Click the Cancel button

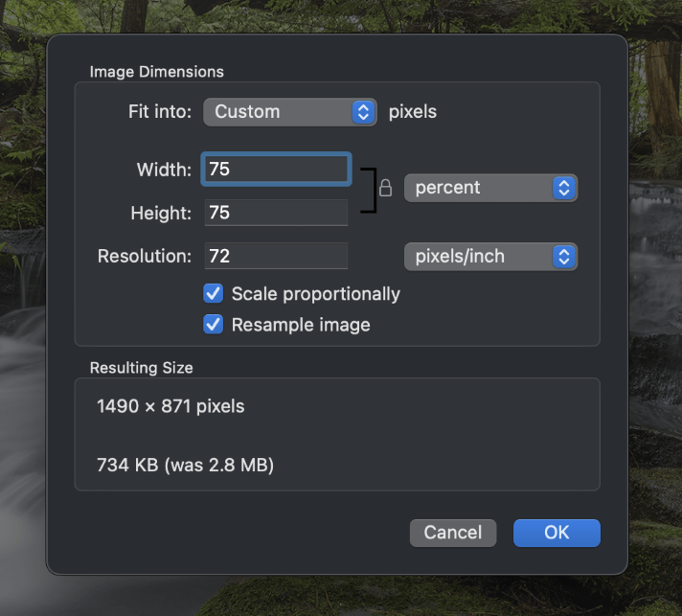tap(453, 533)
